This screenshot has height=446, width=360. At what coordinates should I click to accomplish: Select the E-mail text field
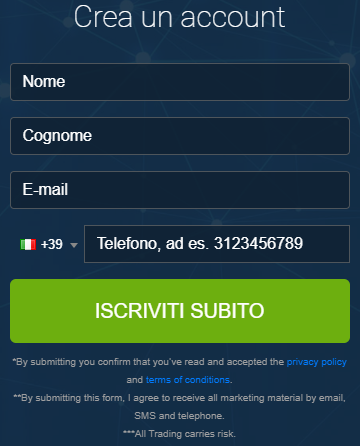pos(180,190)
